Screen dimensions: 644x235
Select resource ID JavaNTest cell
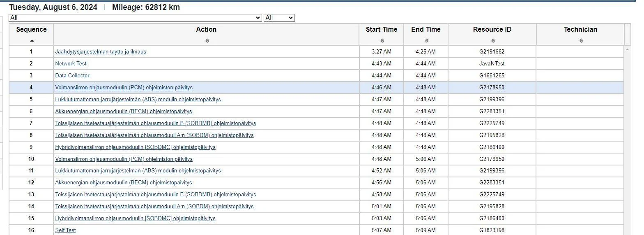point(492,64)
